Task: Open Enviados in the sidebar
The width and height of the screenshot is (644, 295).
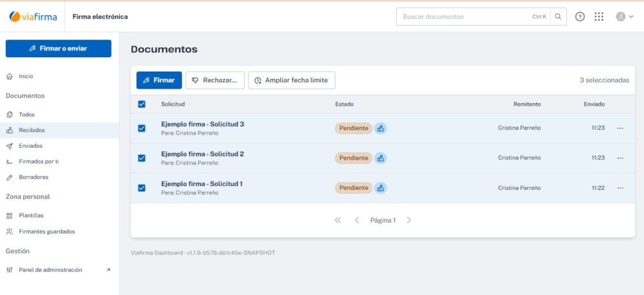Action: coord(30,146)
